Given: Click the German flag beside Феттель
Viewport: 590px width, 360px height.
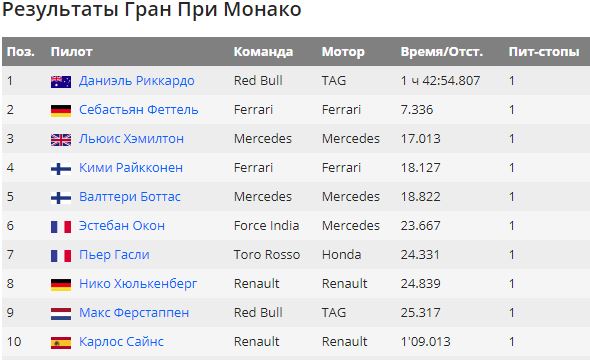Looking at the screenshot, I should [x=61, y=111].
